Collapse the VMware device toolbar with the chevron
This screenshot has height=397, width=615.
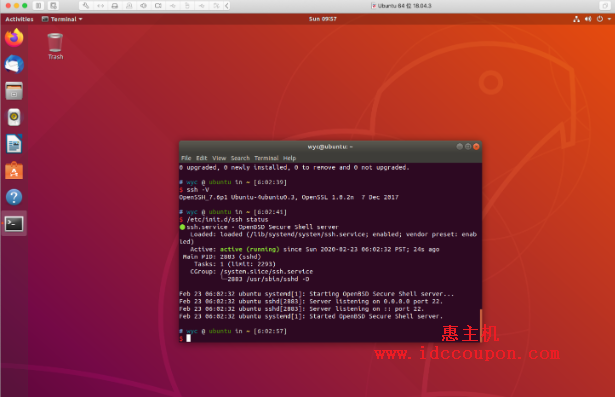[227, 5]
